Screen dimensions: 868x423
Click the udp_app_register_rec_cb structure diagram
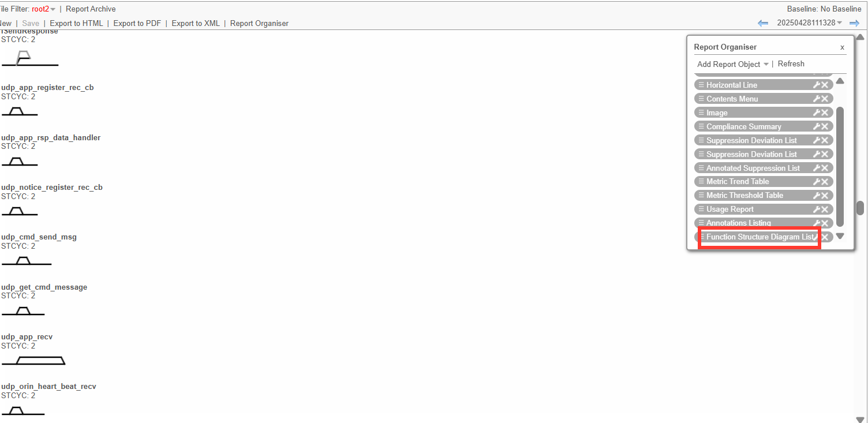(x=20, y=111)
